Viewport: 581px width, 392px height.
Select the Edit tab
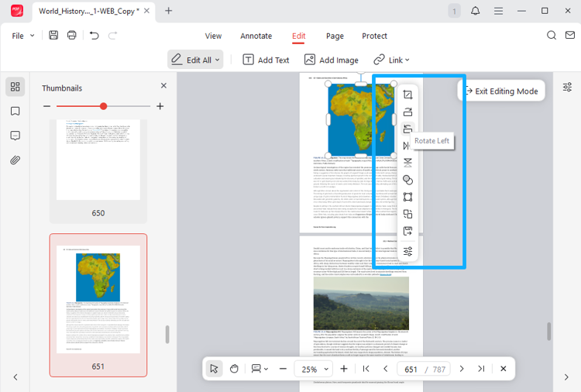[299, 36]
